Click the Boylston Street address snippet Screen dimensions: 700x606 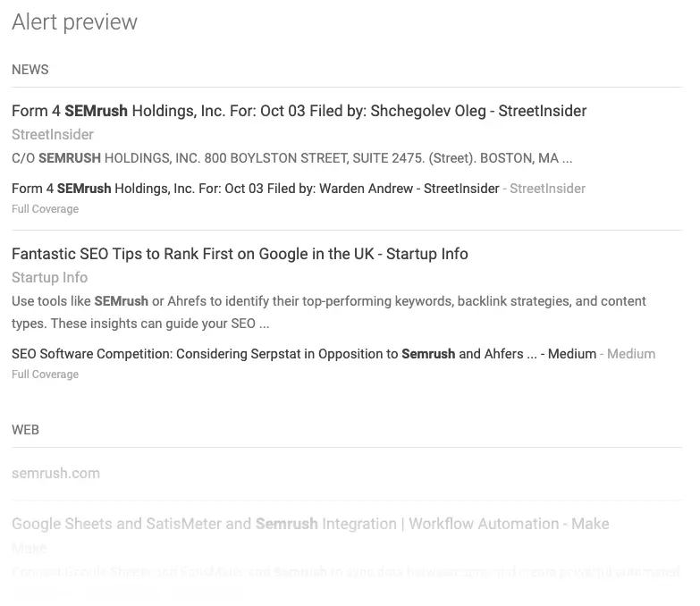coord(291,158)
